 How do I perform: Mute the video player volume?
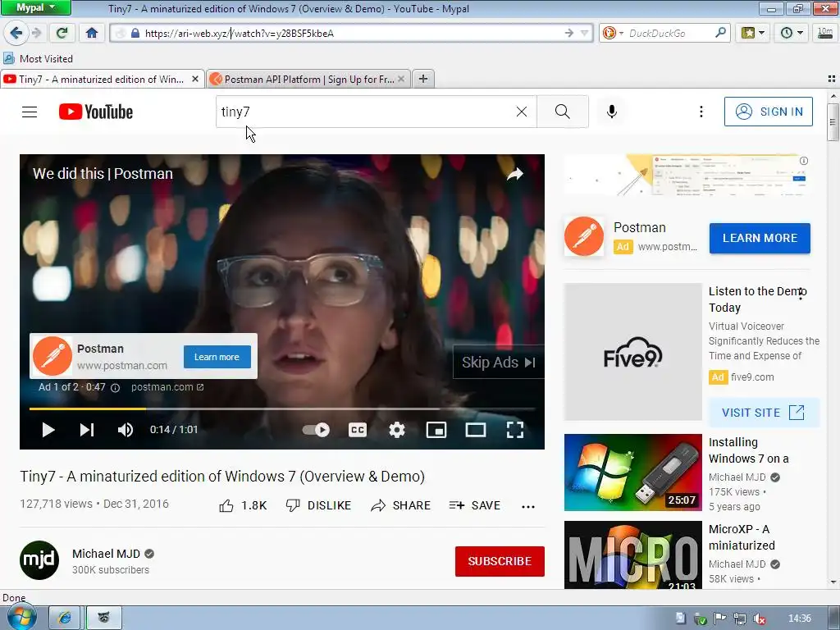coord(126,430)
